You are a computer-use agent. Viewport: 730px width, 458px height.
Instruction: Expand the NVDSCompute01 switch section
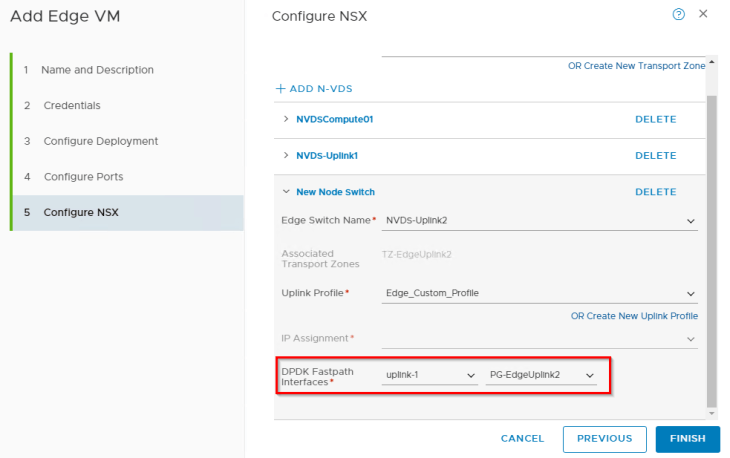(286, 119)
